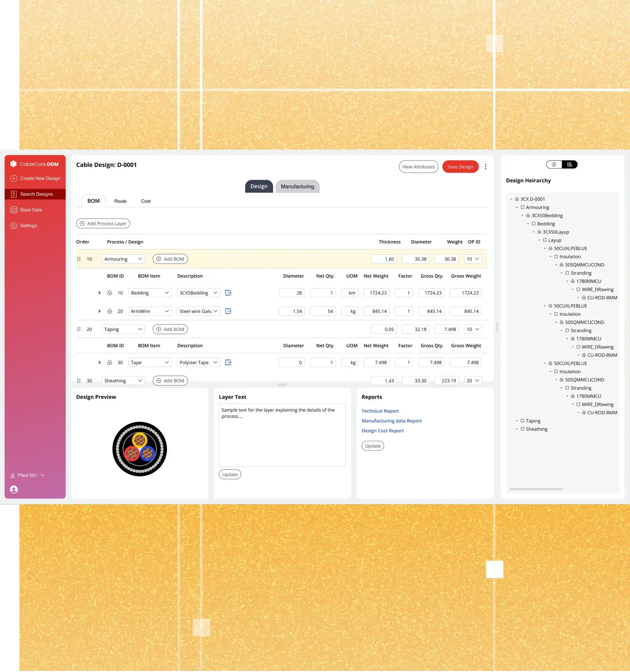Screen dimensions: 630x672
Task: Open the three-dot menu beside Save Design
Action: click(485, 167)
